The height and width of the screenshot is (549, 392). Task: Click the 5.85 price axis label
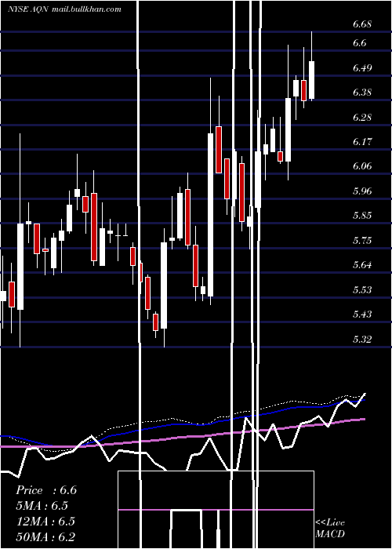362,216
